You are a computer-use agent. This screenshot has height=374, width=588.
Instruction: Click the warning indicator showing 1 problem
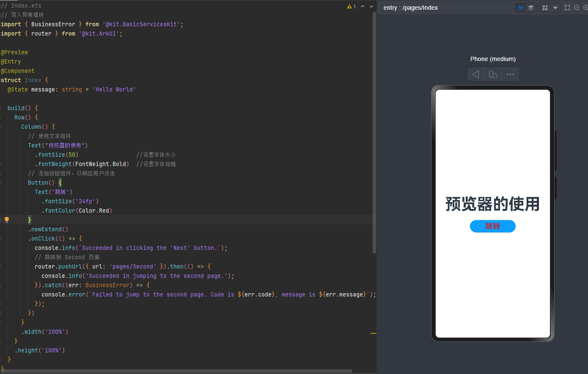click(352, 6)
